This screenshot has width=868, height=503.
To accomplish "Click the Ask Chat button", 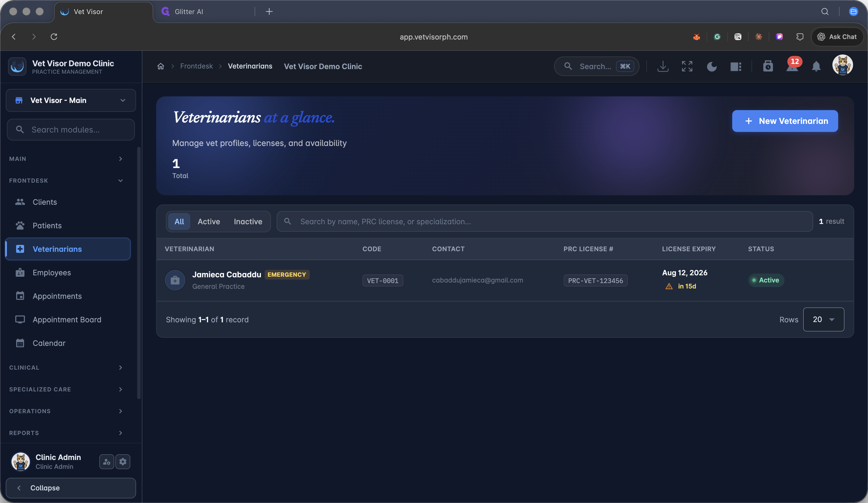I will click(x=837, y=36).
